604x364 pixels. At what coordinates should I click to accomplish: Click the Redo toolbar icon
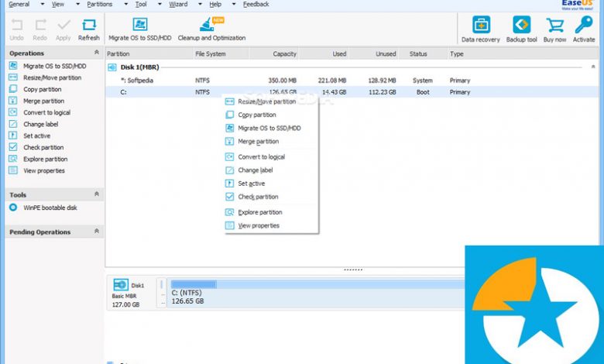(x=40, y=26)
